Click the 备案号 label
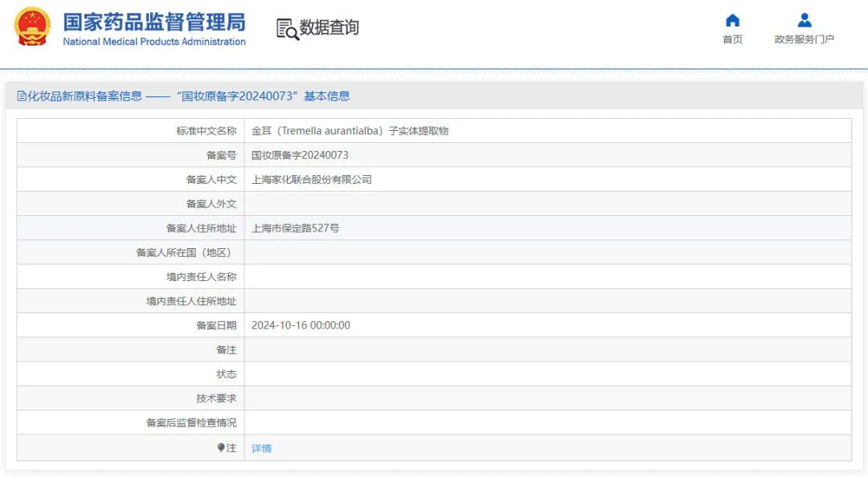 click(x=222, y=156)
